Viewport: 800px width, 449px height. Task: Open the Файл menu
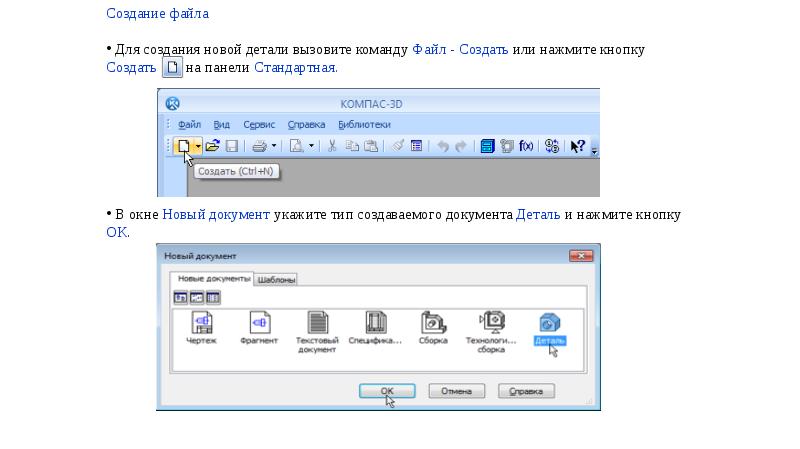click(x=189, y=124)
